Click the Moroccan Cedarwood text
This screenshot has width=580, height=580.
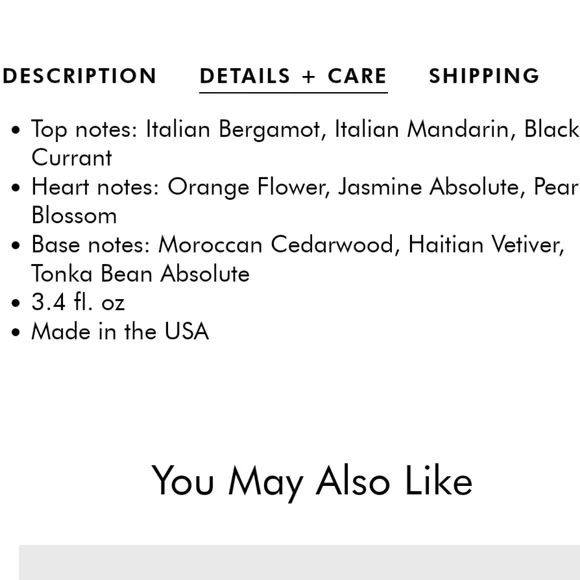click(x=276, y=245)
